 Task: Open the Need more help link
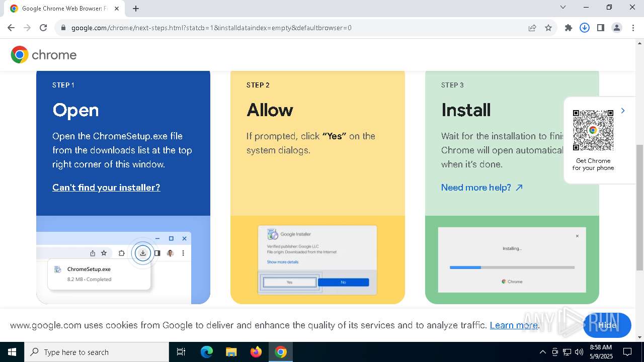click(x=482, y=188)
